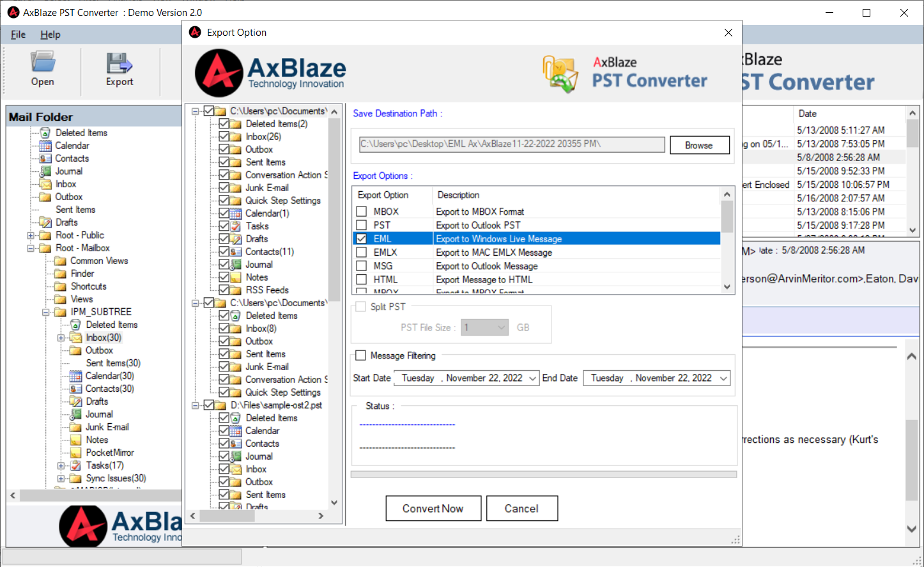Viewport: 924px width, 567px height.
Task: Click the PocketMirror folder icon
Action: (75, 453)
